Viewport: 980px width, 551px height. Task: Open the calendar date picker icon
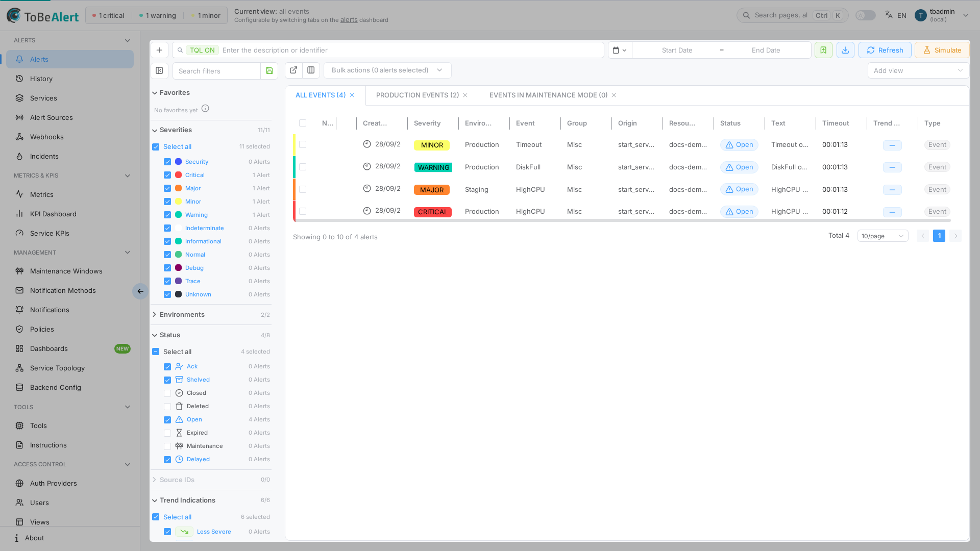pos(620,50)
